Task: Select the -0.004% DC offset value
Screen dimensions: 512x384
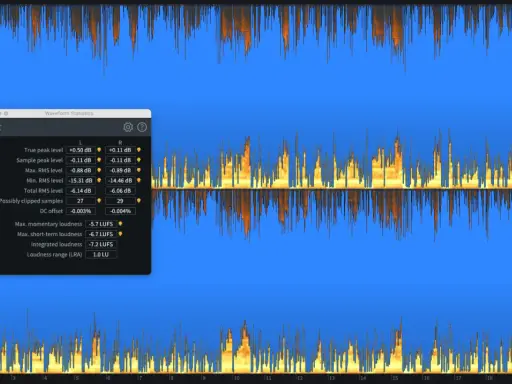Action: 120,211
